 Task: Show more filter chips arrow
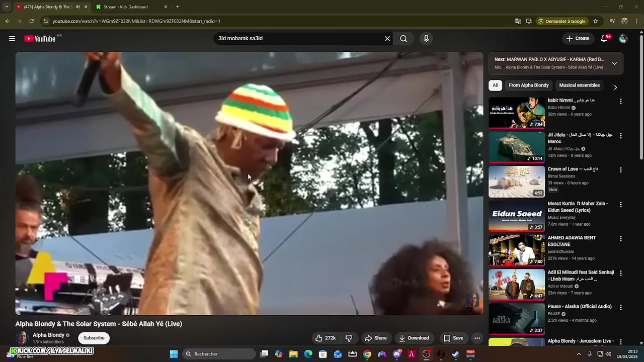pyautogui.click(x=615, y=87)
